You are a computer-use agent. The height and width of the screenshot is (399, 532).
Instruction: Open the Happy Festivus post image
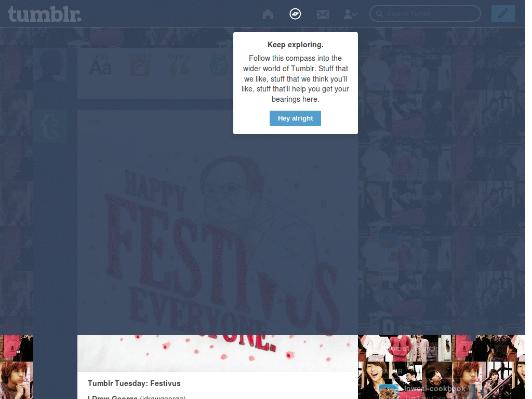point(218,251)
